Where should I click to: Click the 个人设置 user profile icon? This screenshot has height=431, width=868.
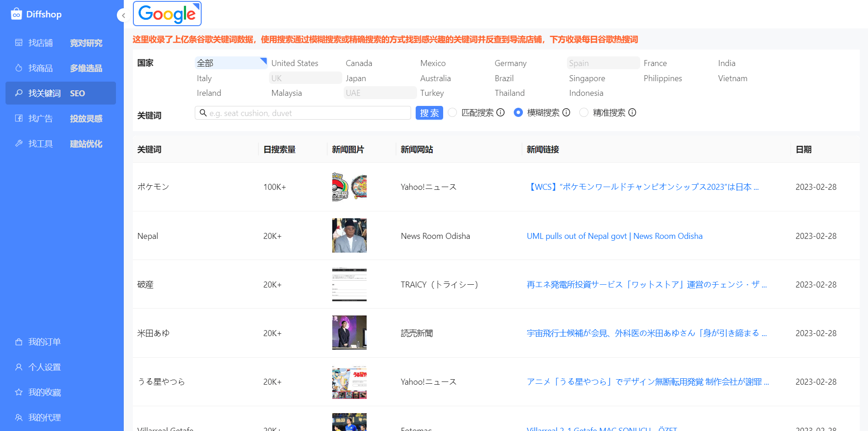19,367
